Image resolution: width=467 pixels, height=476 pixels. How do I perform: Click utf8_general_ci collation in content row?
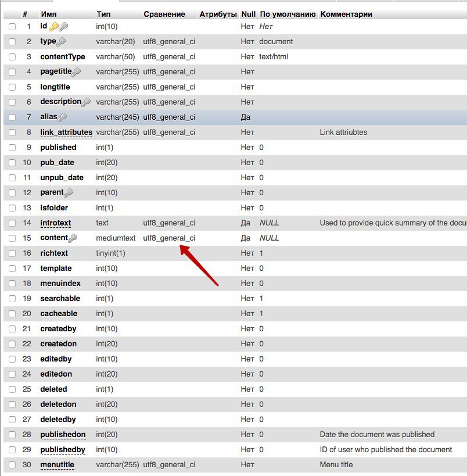coord(169,238)
